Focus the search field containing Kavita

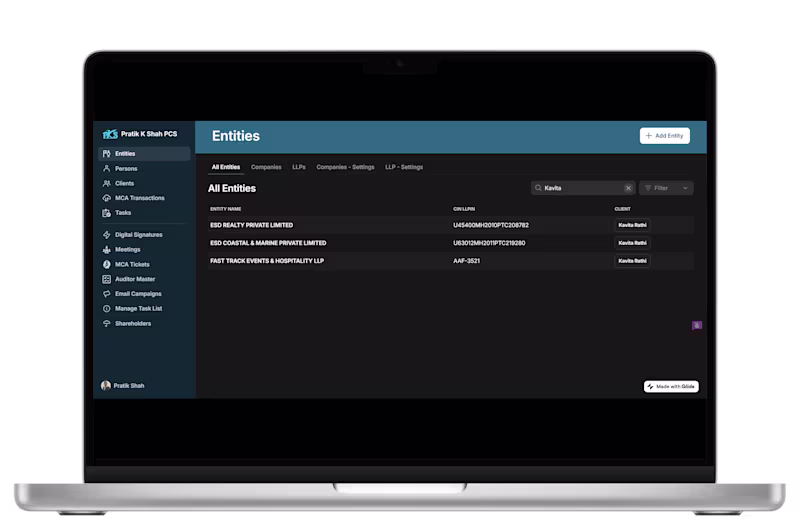pos(583,188)
